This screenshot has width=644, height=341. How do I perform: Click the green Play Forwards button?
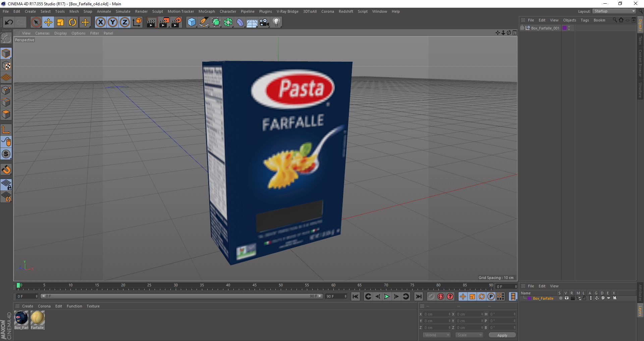(x=387, y=296)
